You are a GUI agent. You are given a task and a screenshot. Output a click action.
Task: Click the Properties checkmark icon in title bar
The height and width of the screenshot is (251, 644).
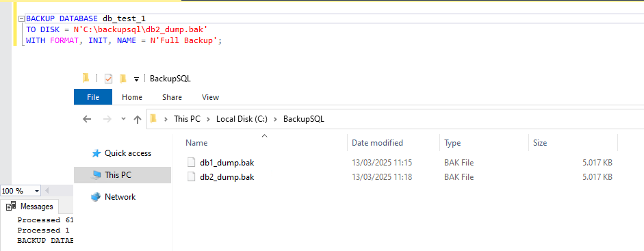click(108, 79)
